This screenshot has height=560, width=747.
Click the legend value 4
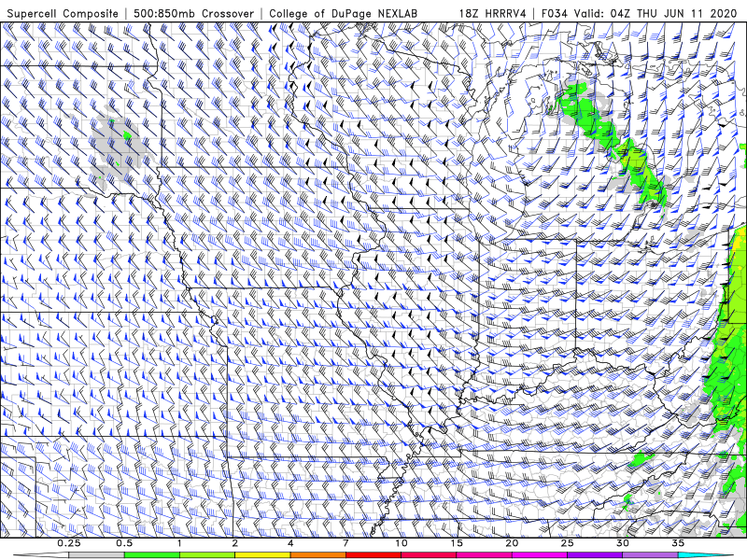pos(290,543)
